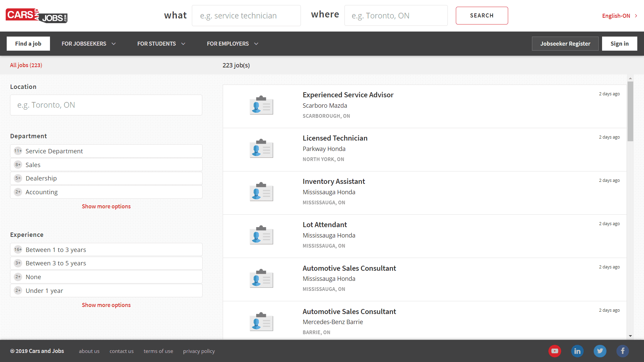Expand the For Employers menu
The width and height of the screenshot is (644, 362).
[232, 44]
